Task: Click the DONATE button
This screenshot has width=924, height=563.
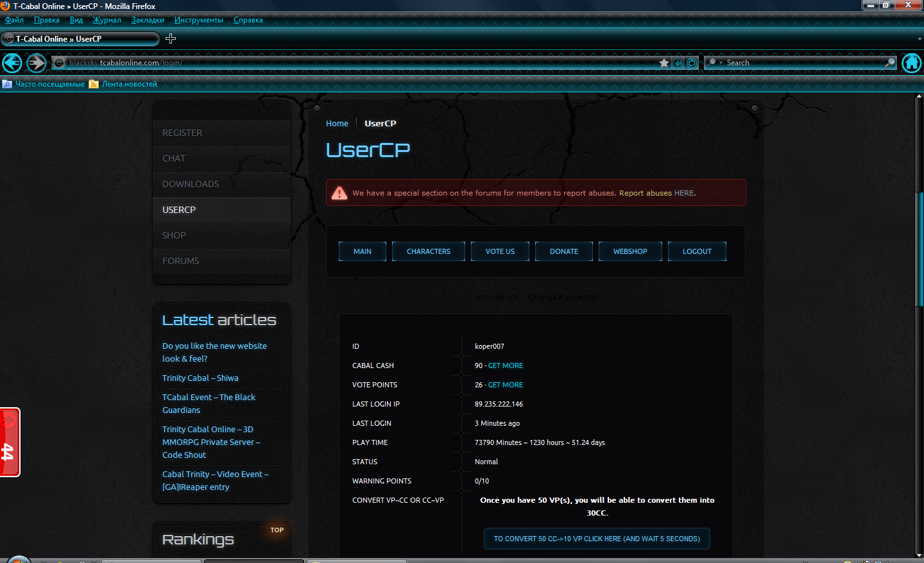Action: tap(564, 251)
